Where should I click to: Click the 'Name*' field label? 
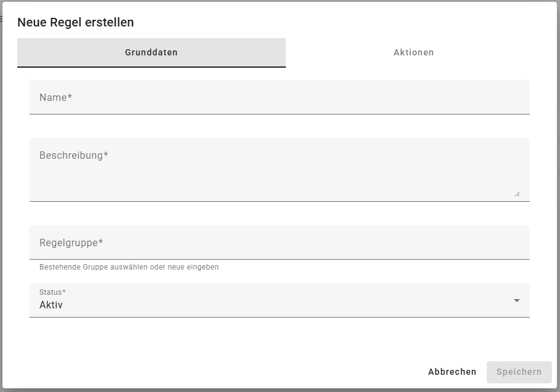(55, 97)
